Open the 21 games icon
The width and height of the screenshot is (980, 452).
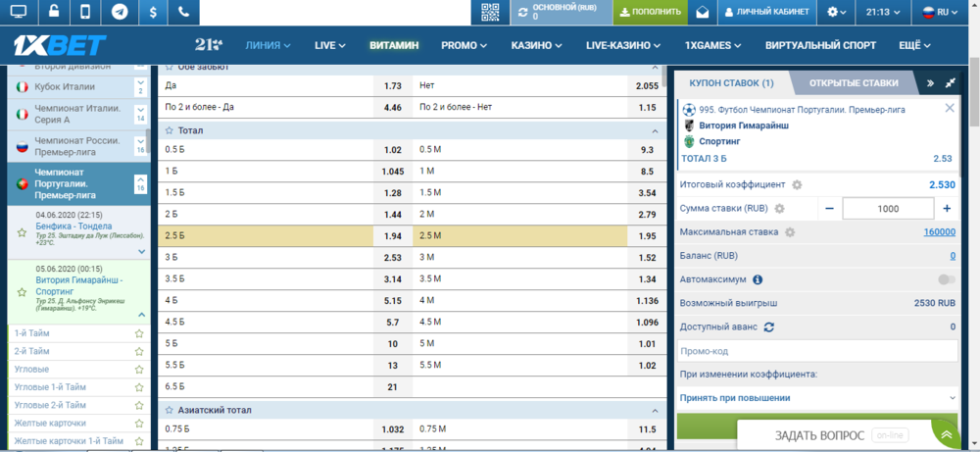click(x=208, y=45)
